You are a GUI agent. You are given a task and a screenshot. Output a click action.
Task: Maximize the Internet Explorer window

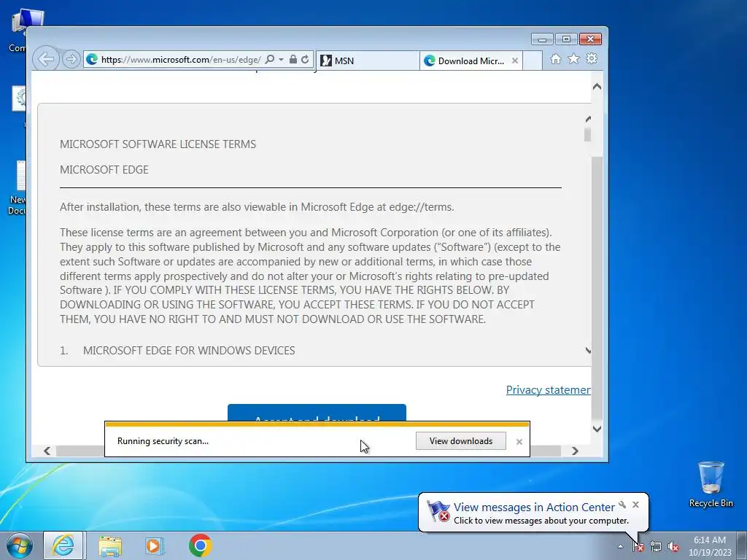pos(566,39)
